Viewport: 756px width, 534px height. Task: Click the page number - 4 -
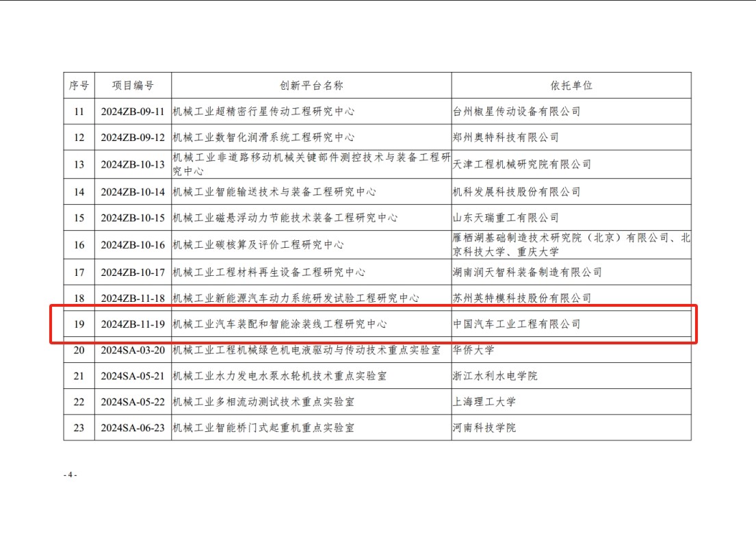[70, 474]
